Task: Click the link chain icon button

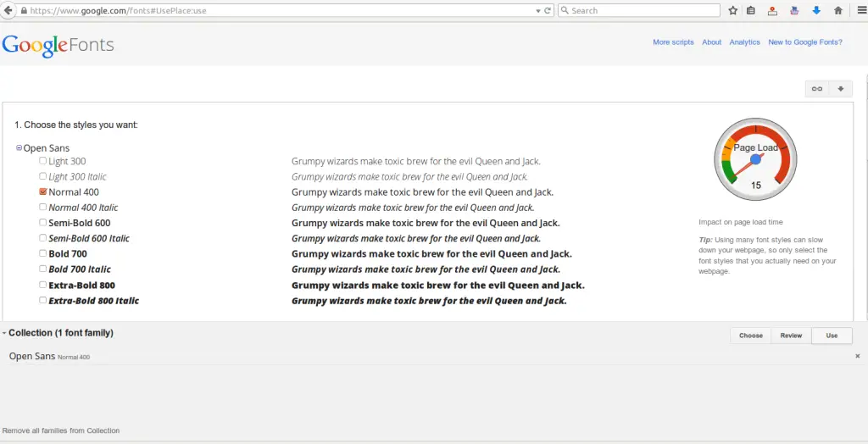Action: click(817, 89)
